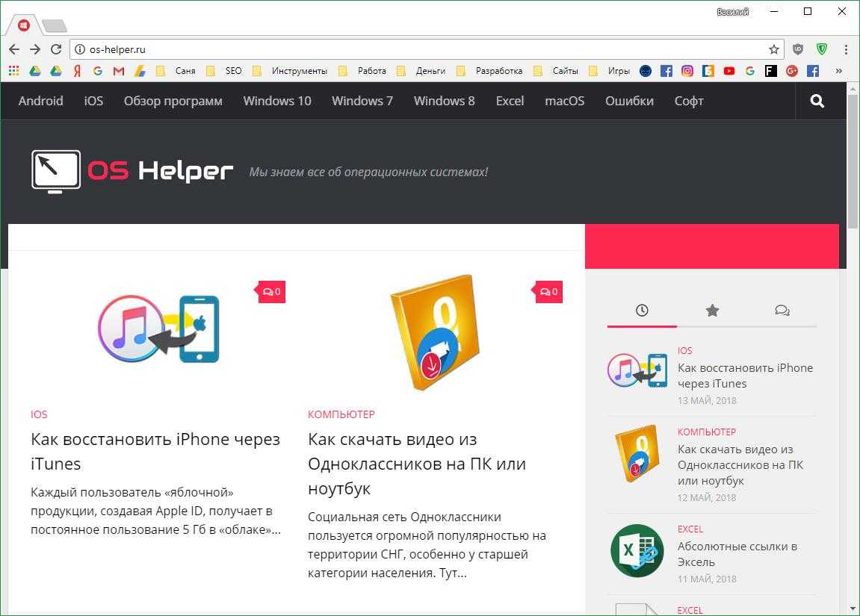Open the Инструменты bookmark folder

[x=291, y=71]
